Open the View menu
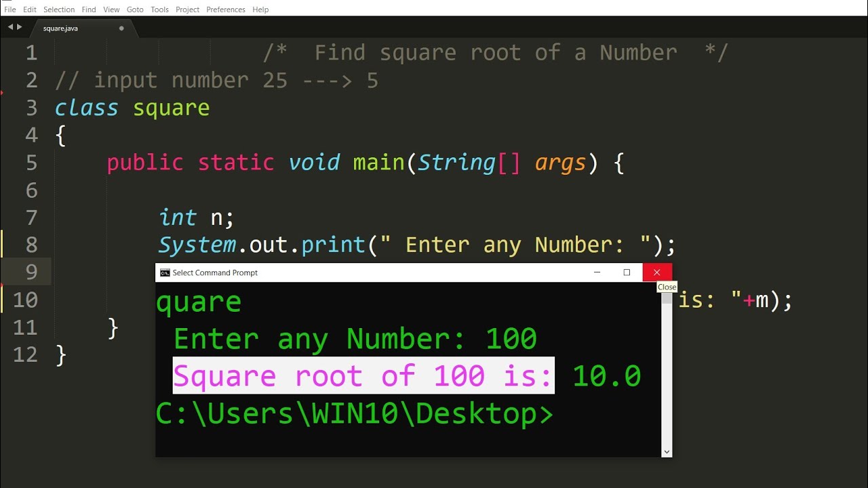 [x=111, y=9]
